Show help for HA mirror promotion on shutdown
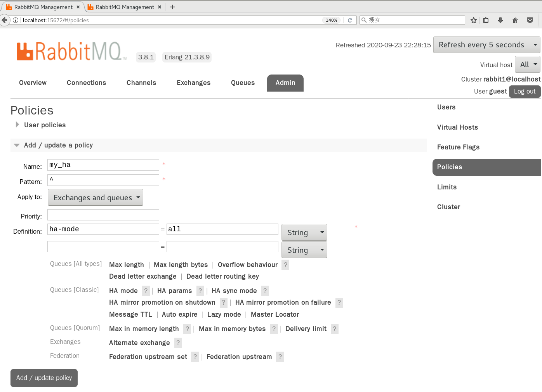 point(224,302)
